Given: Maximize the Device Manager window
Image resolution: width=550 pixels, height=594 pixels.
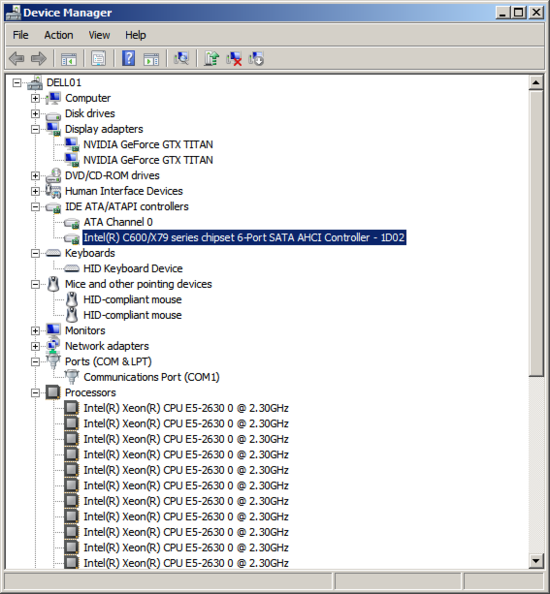Looking at the screenshot, I should [519, 13].
